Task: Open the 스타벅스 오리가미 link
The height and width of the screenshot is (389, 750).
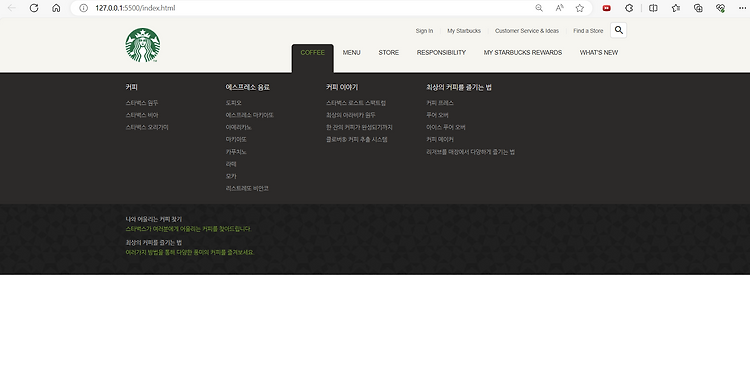Action: (x=147, y=127)
